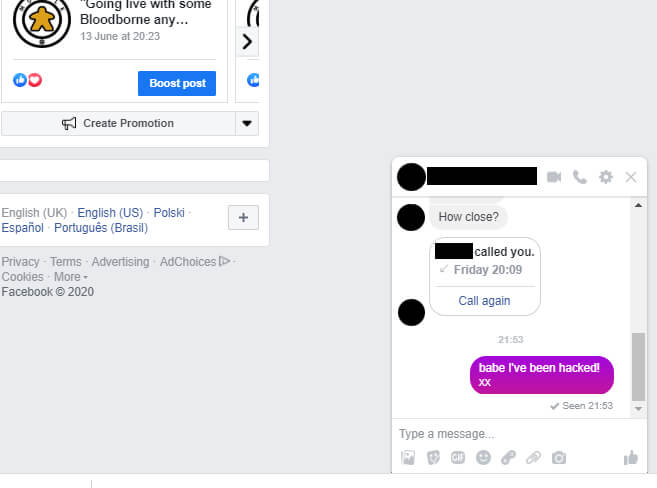Viewport: 657px width, 488px height.
Task: Start a video call in chat
Action: [x=554, y=177]
